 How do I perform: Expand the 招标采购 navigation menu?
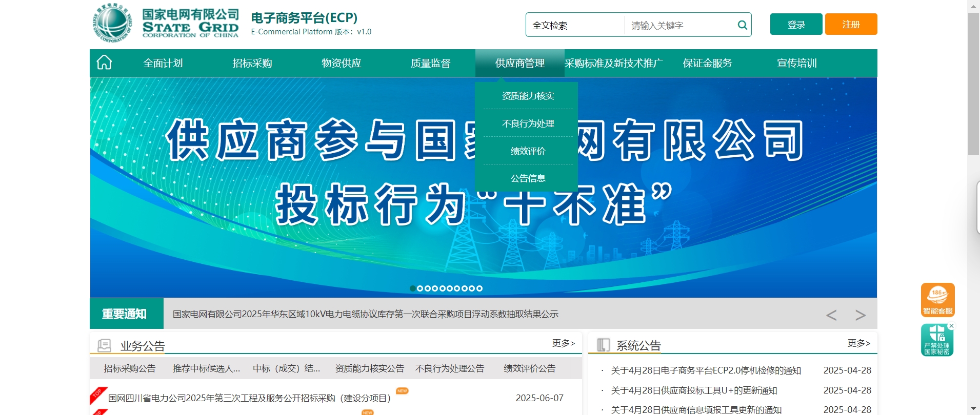pos(252,63)
